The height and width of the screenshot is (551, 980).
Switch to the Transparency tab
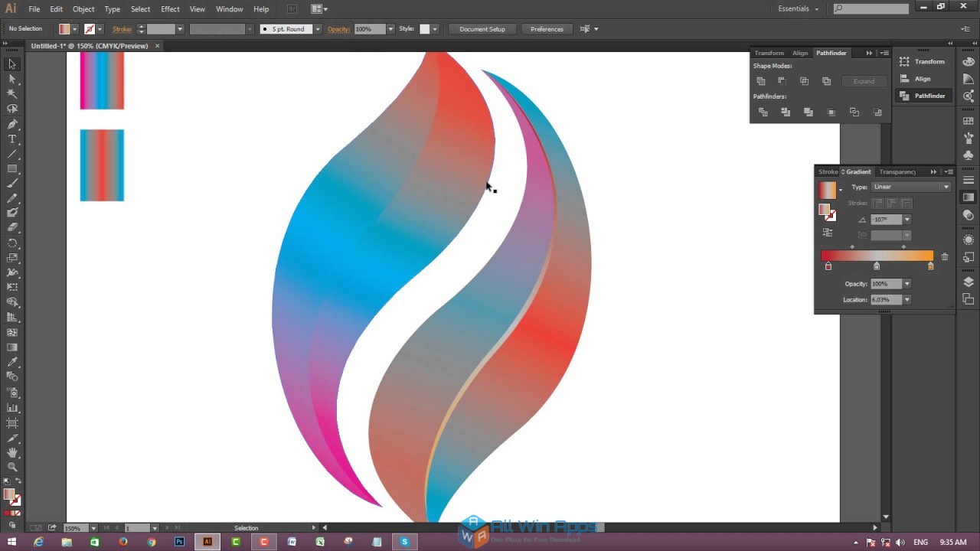pos(897,171)
